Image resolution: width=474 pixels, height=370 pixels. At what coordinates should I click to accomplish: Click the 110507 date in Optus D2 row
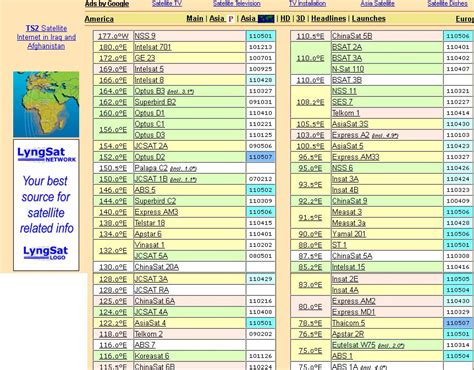[261, 157]
